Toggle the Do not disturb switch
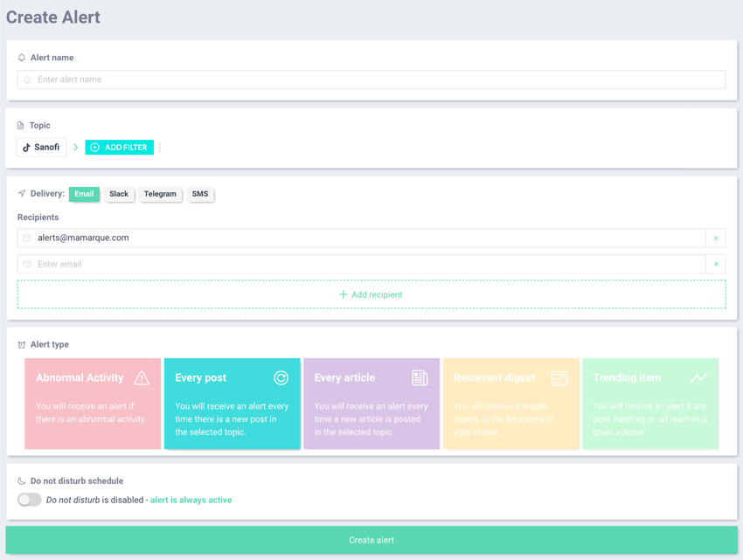This screenshot has width=743, height=560. pyautogui.click(x=30, y=500)
